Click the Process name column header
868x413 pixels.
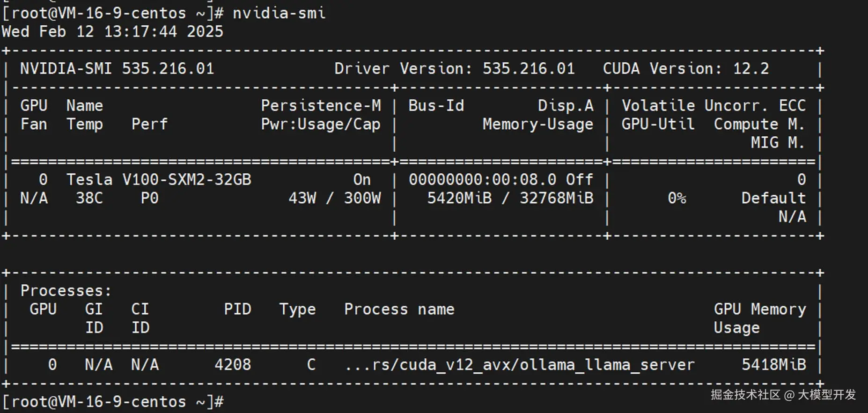point(399,309)
